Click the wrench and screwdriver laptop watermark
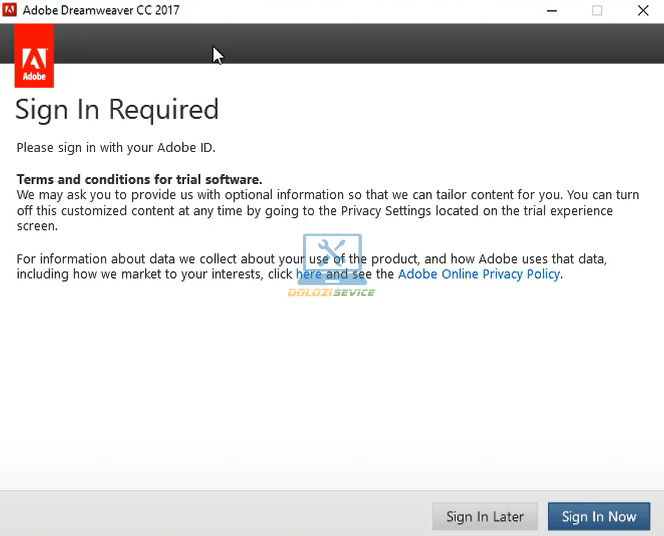The width and height of the screenshot is (664, 536). point(331,258)
